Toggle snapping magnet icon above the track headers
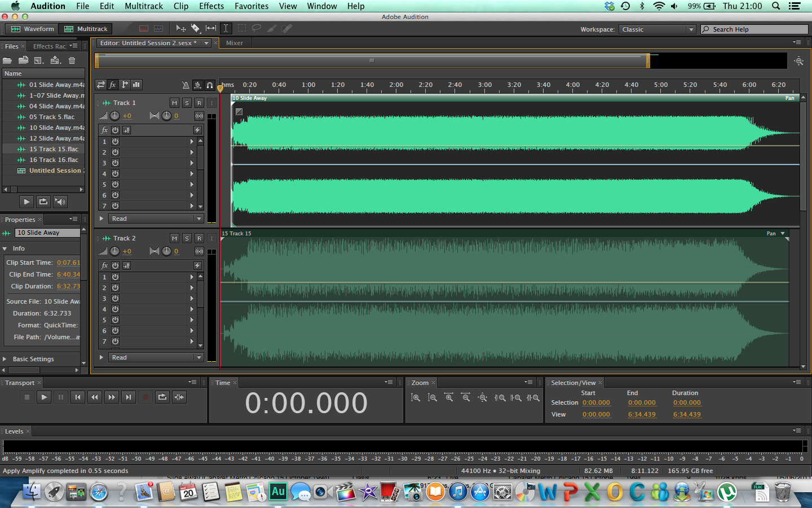 pos(210,85)
